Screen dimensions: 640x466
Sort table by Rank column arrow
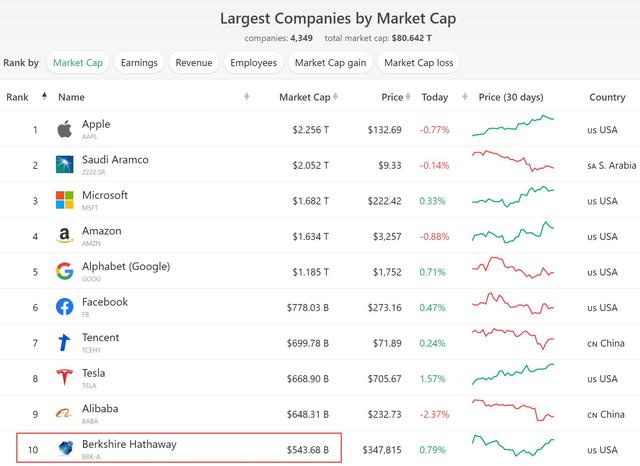pos(42,97)
